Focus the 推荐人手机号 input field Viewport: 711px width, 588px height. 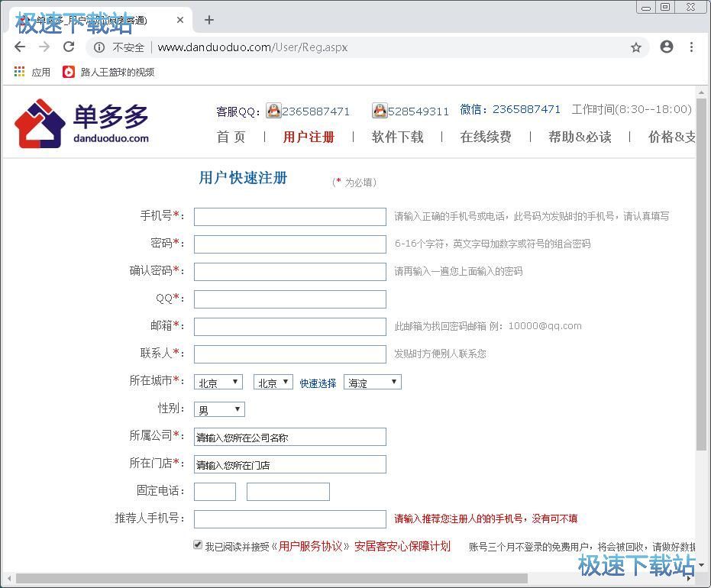290,519
